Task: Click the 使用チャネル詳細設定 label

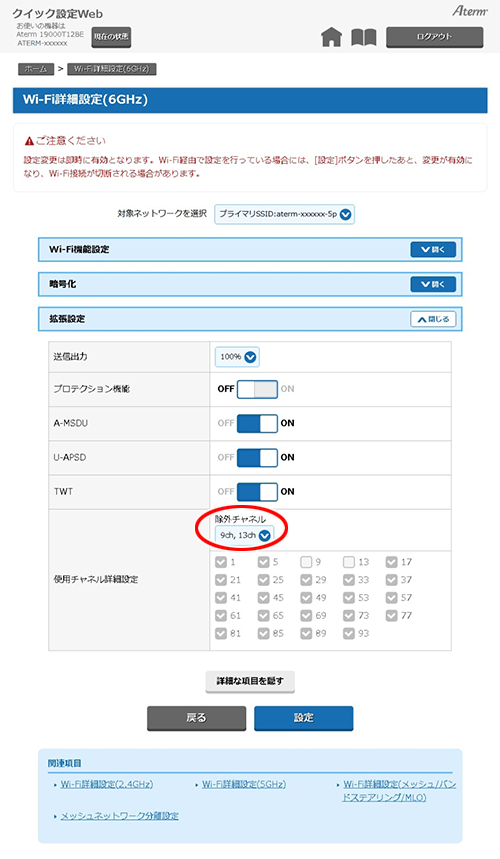Action: coord(96,580)
